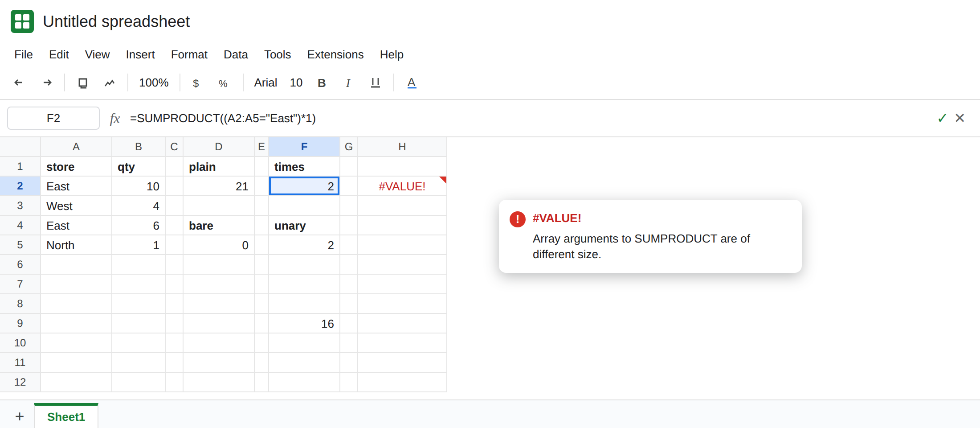Confirm formula with green checkmark
This screenshot has height=428, width=980.
(942, 118)
